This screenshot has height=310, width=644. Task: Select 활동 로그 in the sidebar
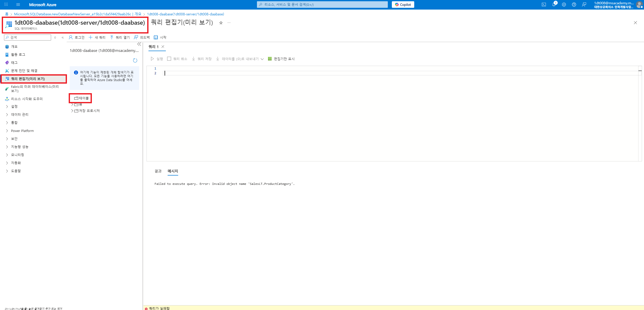[18, 55]
